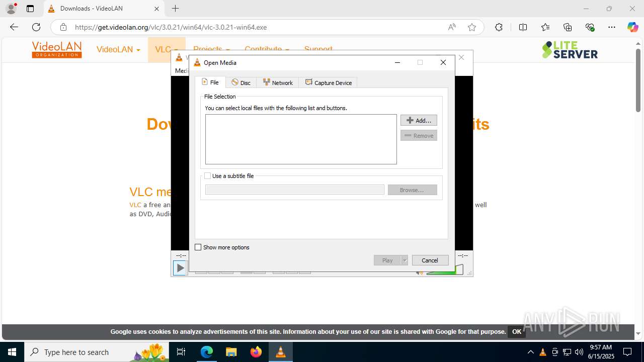644x362 pixels.
Task: Click the page vertical scrollbar thumb
Action: pyautogui.click(x=638, y=80)
